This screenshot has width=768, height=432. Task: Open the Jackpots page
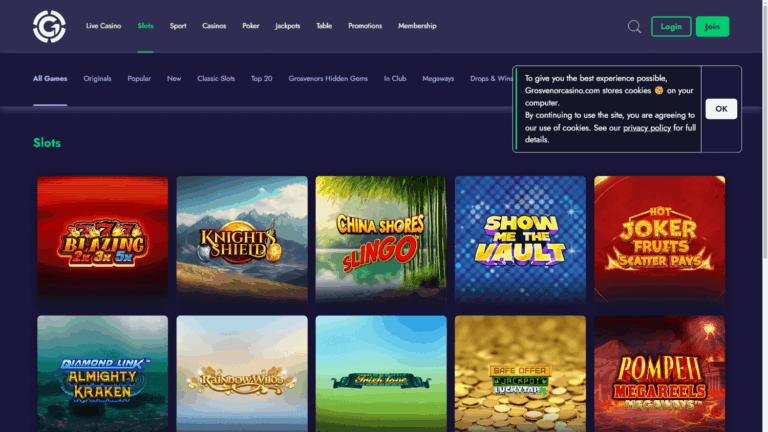coord(288,26)
